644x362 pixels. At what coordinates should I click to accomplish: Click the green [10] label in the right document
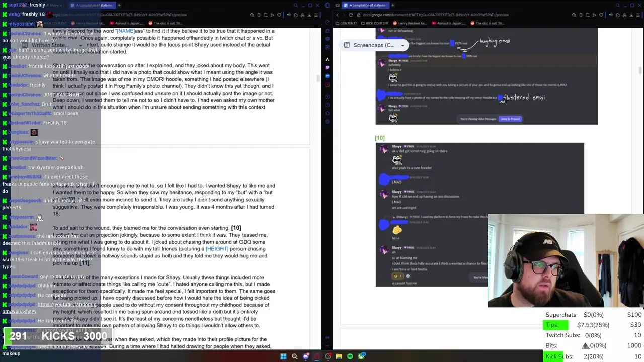pos(379,138)
